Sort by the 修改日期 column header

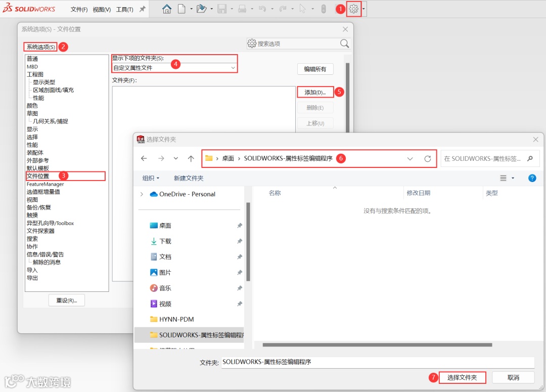click(x=418, y=193)
